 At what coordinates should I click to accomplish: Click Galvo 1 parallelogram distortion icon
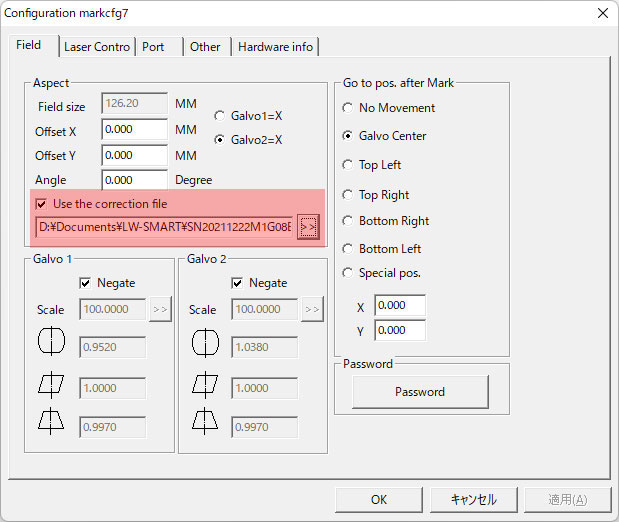click(51, 385)
